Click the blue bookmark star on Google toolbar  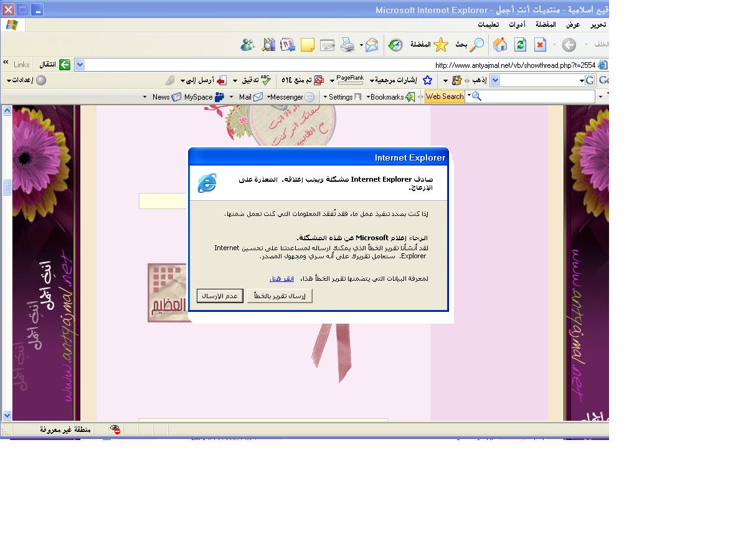(x=427, y=80)
